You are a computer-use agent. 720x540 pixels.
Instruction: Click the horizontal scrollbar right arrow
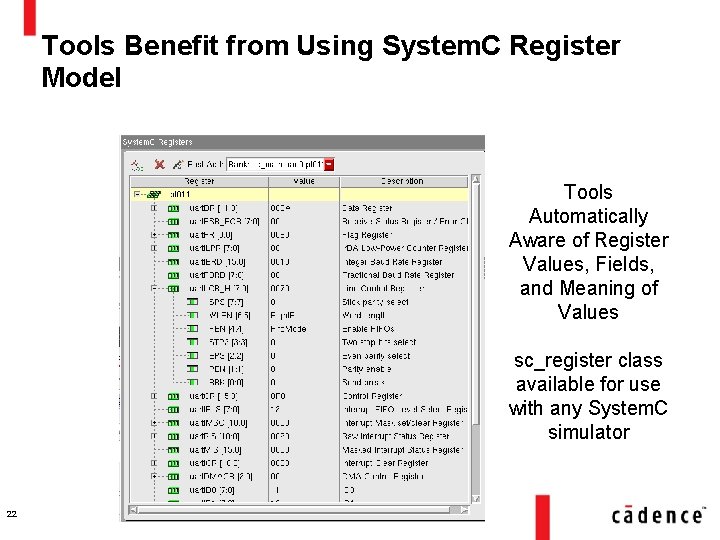click(465, 510)
